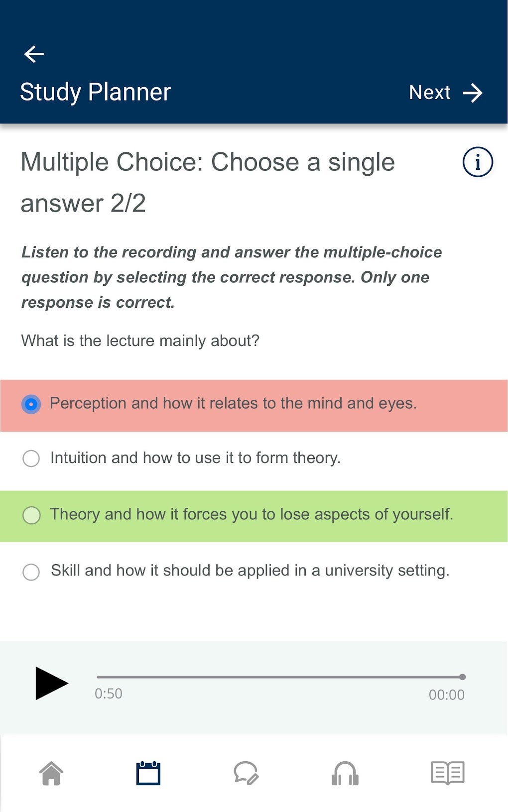The height and width of the screenshot is (812, 508).
Task: Click the audio progress slider track
Action: pyautogui.click(x=279, y=677)
